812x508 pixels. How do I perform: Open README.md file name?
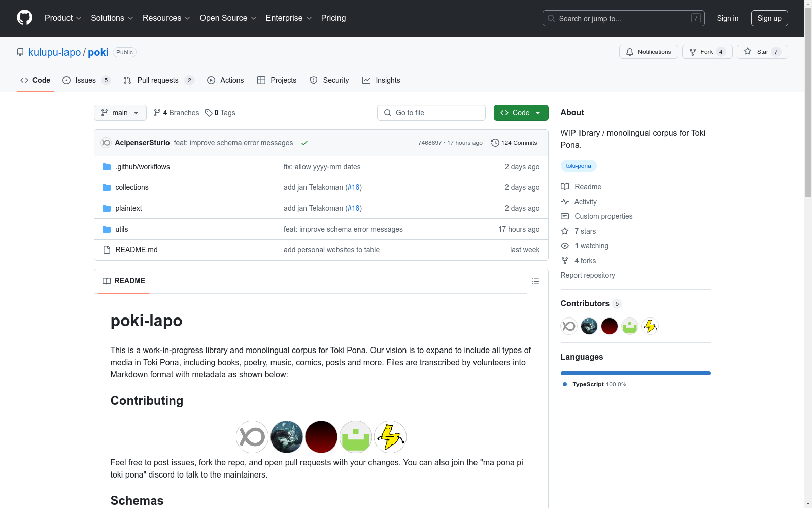coord(137,250)
